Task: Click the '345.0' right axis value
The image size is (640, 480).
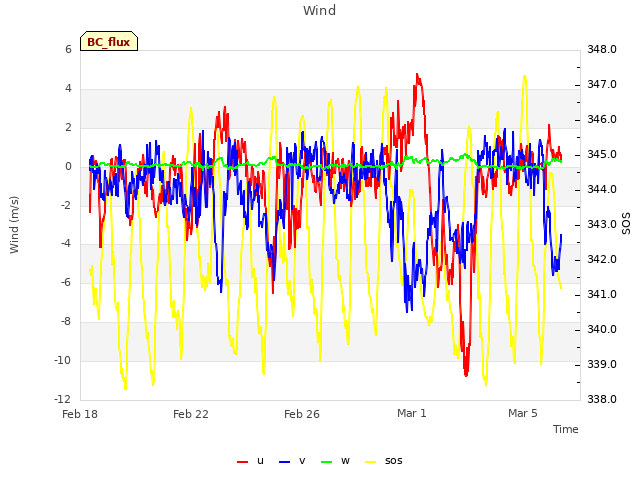Action: (602, 155)
